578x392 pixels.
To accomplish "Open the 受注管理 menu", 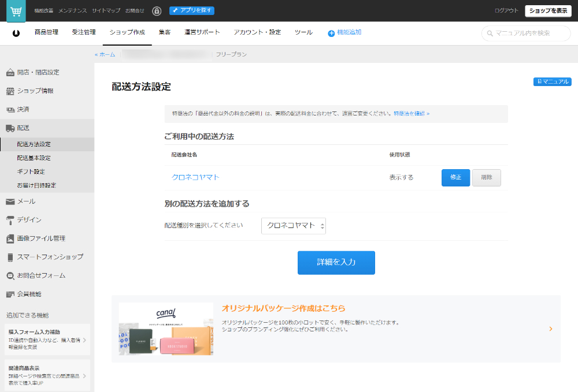I will pyautogui.click(x=84, y=32).
